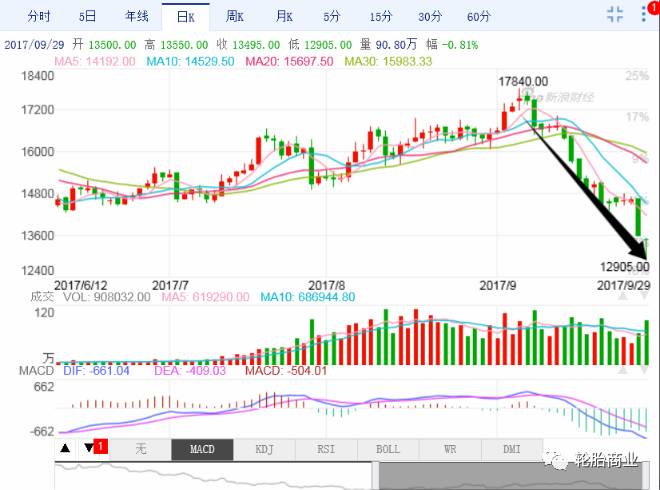This screenshot has height=490, width=660.
Task: Select the 年线 yearly line tab
Action: (x=137, y=16)
